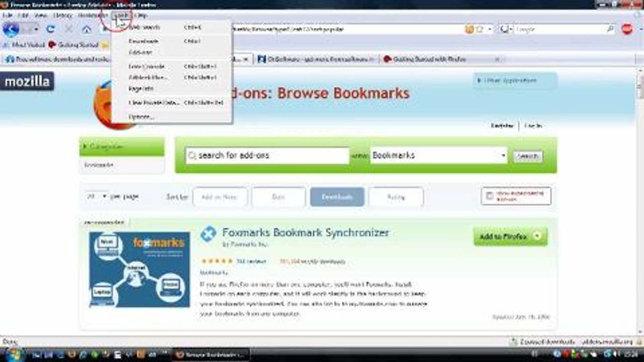Open the within Bookmarks category dropdown
The width and height of the screenshot is (644, 362).
coord(439,155)
